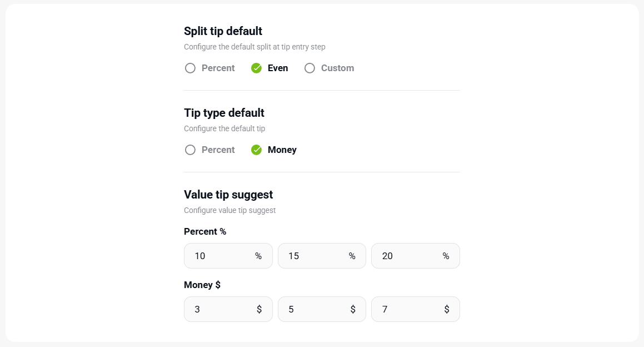Click the 'Split tip default' heading
644x347 pixels.
pyautogui.click(x=223, y=31)
